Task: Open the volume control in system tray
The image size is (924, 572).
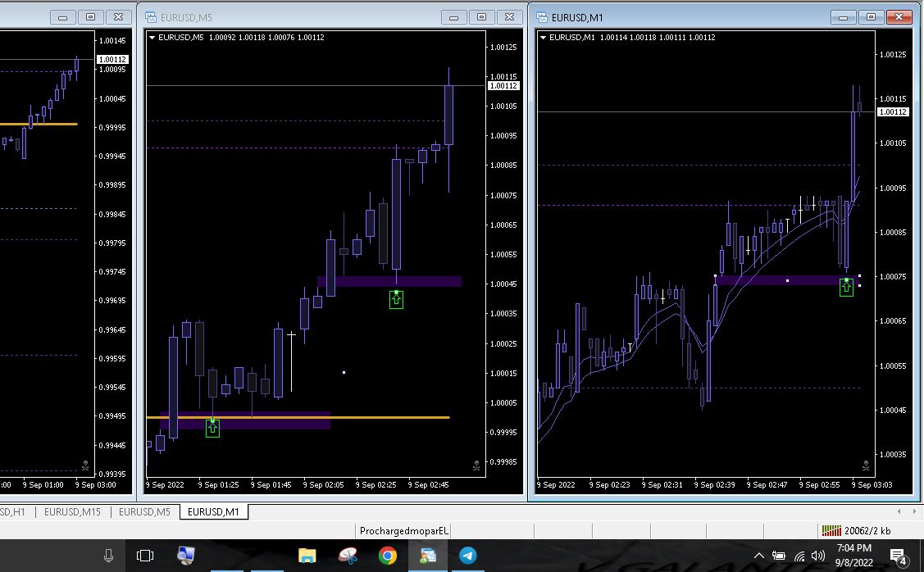Action: 818,556
